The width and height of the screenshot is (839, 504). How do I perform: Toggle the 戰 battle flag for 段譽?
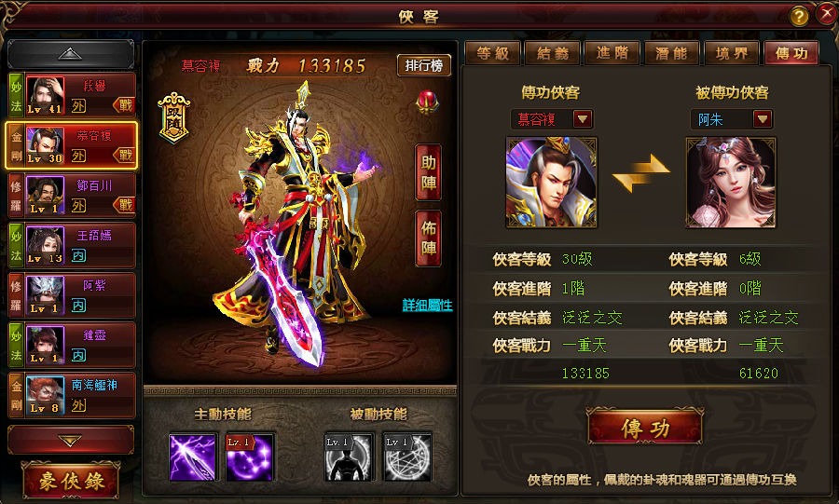pyautogui.click(x=124, y=105)
